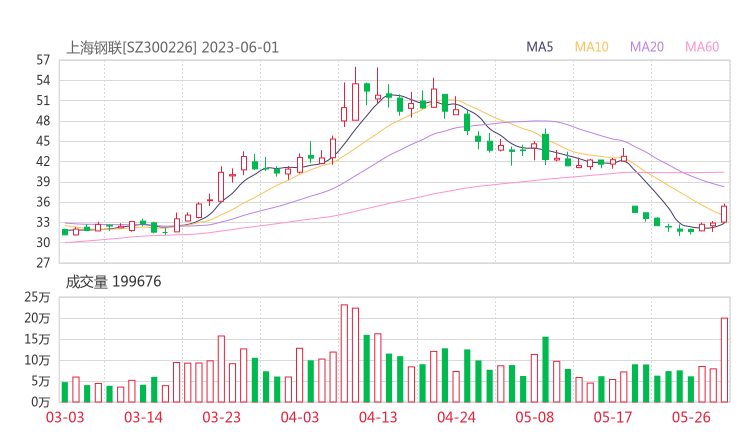The height and width of the screenshot is (440, 740).
Task: Click the MA5 legend label
Action: [539, 47]
